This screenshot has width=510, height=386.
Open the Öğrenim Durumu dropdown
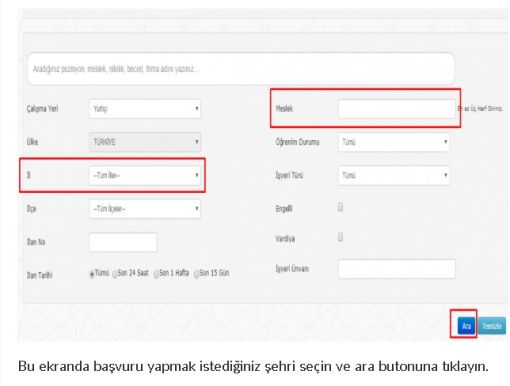pyautogui.click(x=394, y=142)
